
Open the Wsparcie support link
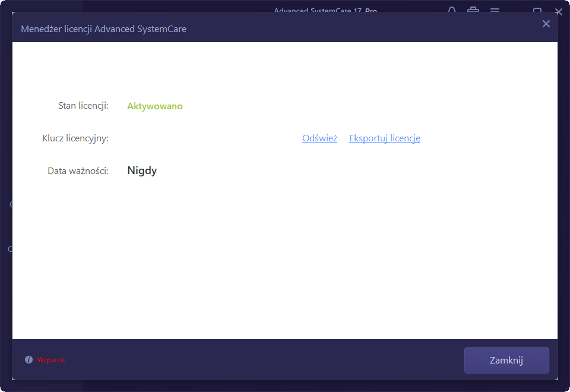[51, 360]
